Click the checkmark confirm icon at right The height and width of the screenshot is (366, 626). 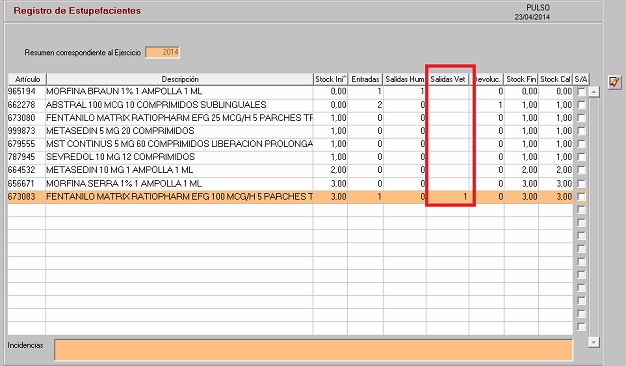[615, 83]
